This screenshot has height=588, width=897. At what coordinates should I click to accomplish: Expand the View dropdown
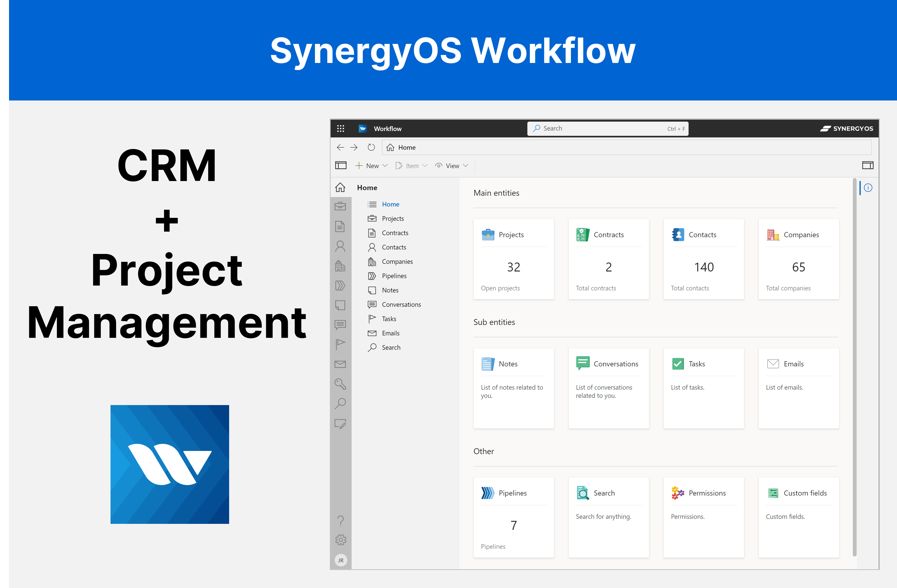coord(452,166)
